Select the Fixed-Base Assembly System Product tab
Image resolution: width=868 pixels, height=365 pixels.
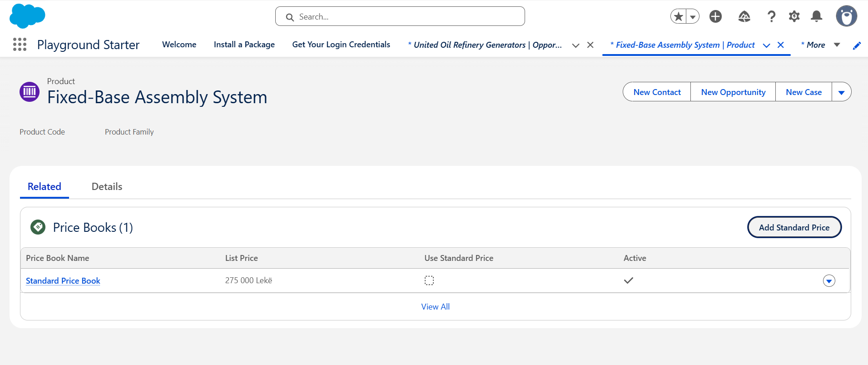coord(683,45)
